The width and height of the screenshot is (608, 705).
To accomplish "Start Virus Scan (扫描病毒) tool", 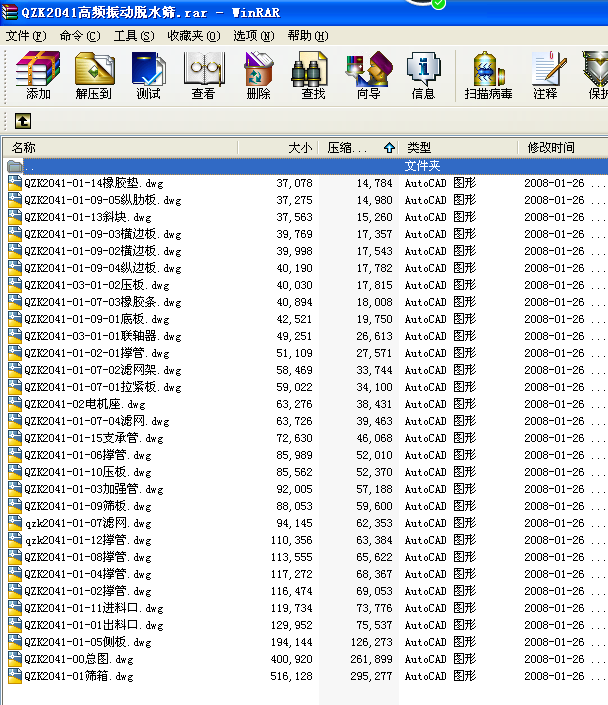I will (488, 75).
